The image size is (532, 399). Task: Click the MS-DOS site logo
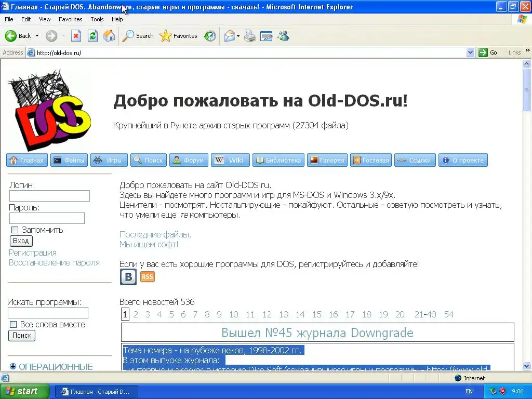49,110
